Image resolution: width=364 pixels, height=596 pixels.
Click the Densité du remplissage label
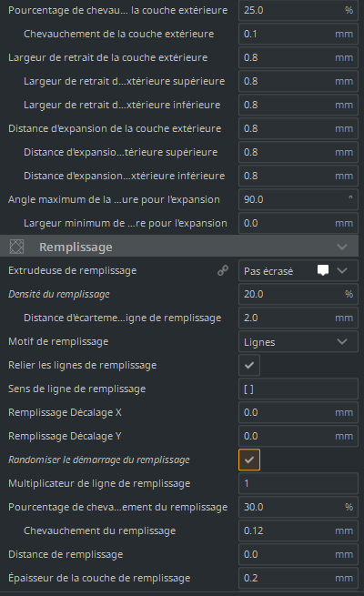pyautogui.click(x=59, y=294)
